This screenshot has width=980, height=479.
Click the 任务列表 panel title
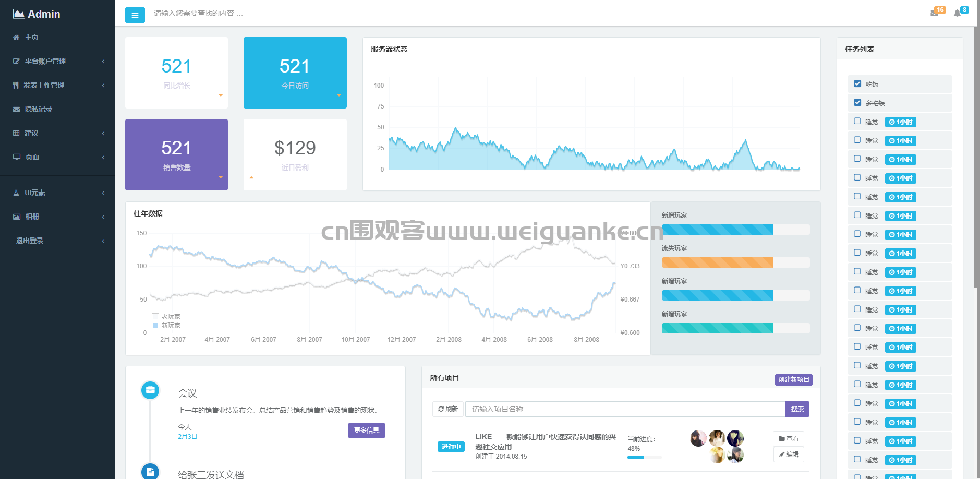(860, 49)
